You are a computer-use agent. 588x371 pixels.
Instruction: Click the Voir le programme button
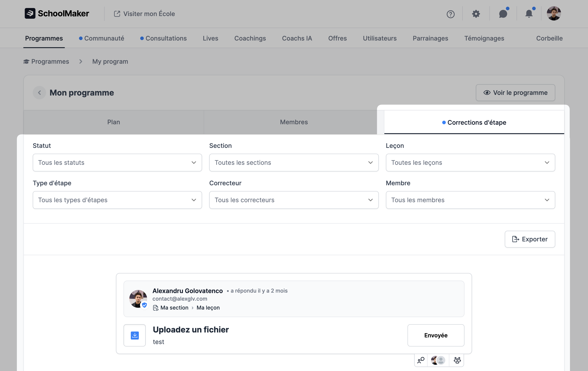click(x=515, y=93)
